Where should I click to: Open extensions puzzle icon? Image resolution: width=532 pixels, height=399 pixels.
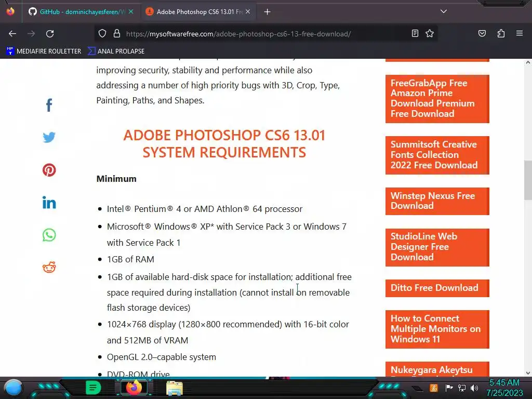[501, 33]
